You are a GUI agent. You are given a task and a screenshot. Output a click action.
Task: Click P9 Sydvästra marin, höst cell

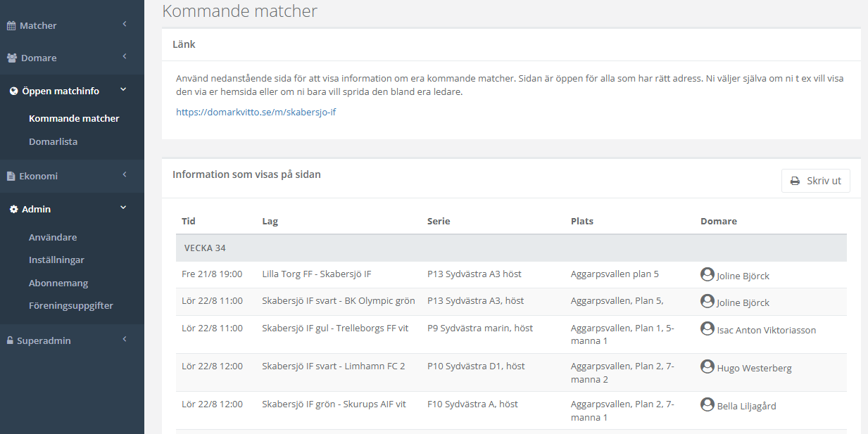480,328
